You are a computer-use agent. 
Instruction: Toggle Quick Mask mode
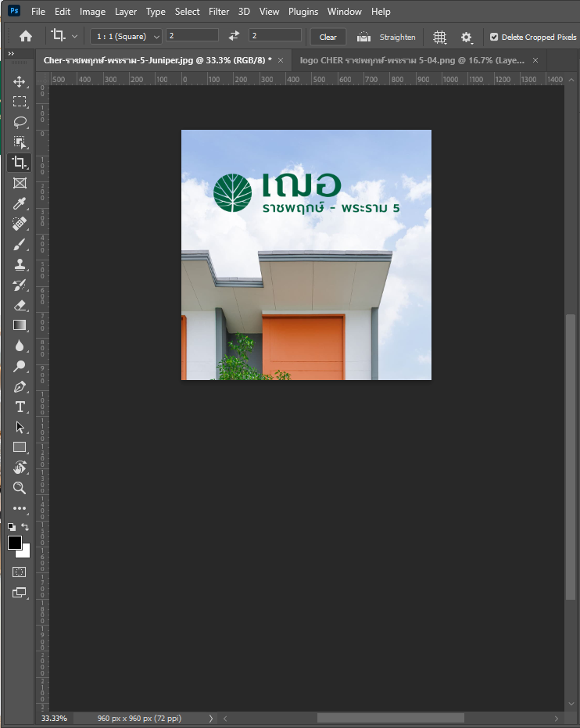pyautogui.click(x=19, y=572)
